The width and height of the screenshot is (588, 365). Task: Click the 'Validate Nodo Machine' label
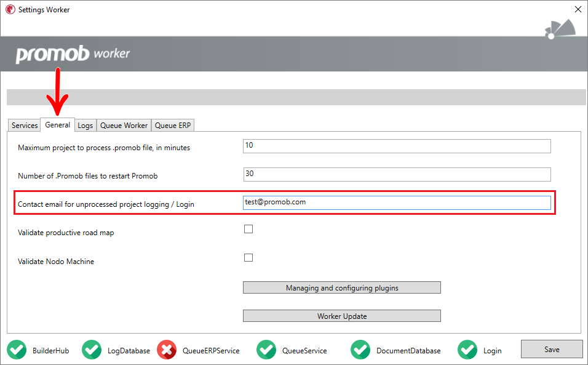(x=56, y=262)
